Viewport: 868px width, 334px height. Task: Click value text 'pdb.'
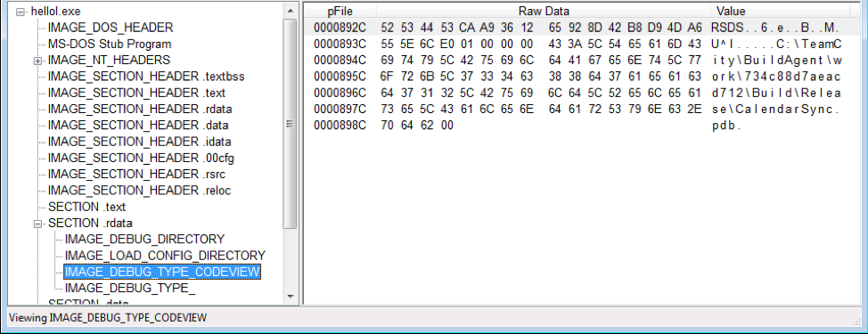(x=727, y=126)
